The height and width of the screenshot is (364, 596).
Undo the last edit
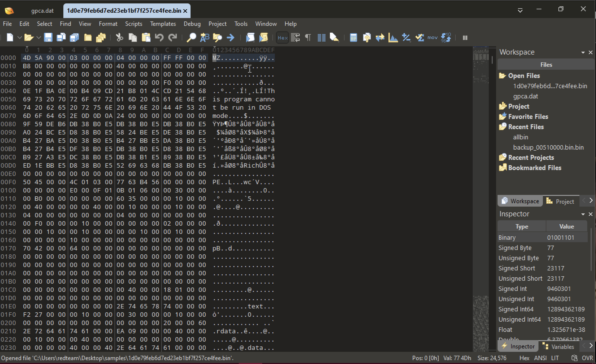[159, 38]
